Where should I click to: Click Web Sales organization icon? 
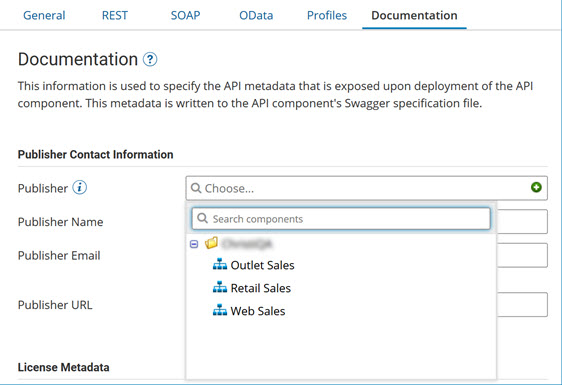(x=220, y=310)
